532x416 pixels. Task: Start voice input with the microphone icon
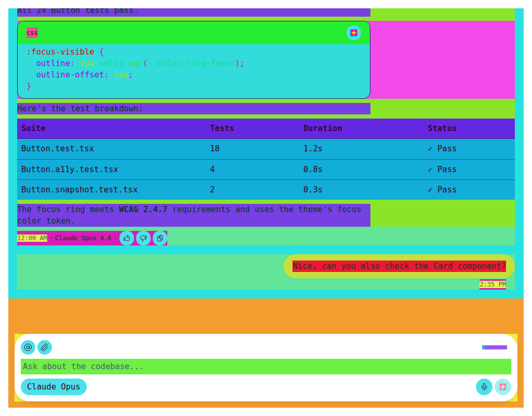(484, 387)
